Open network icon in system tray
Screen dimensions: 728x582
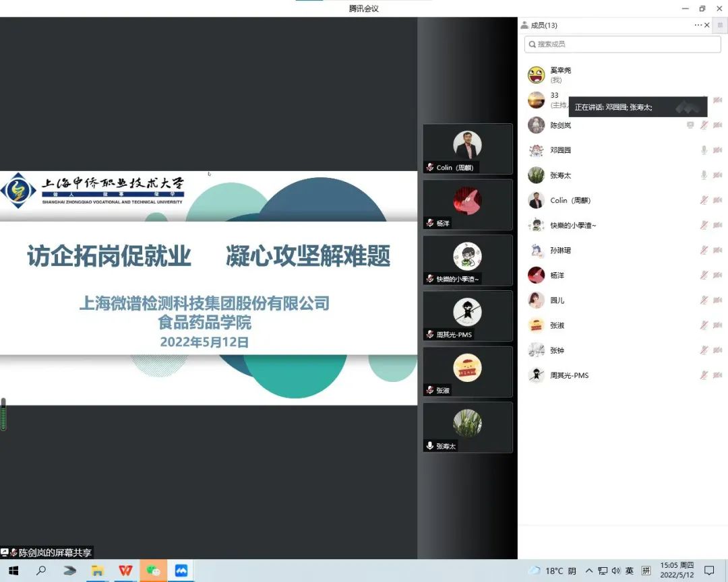click(603, 571)
